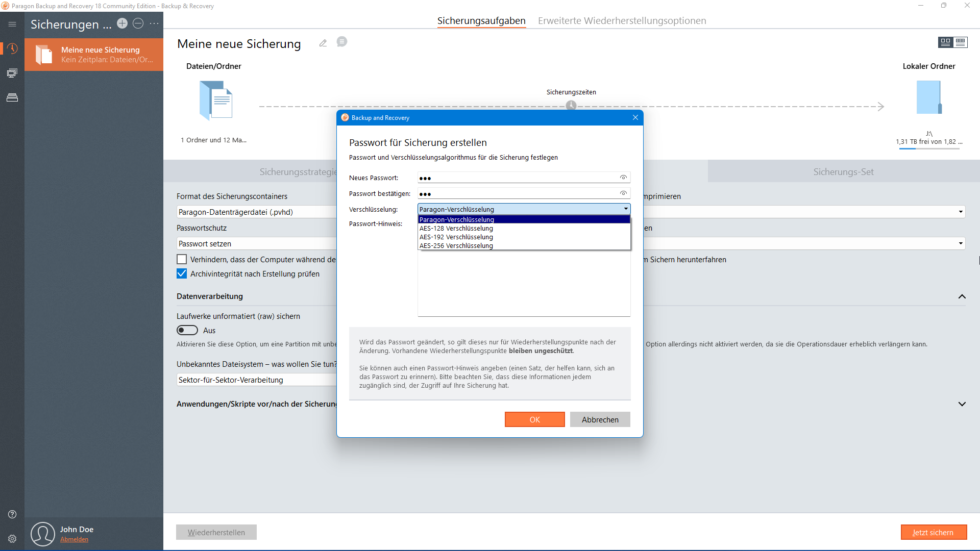This screenshot has width=980, height=551.
Task: Click the Sicherungszeiten clock marker
Action: coord(571,106)
